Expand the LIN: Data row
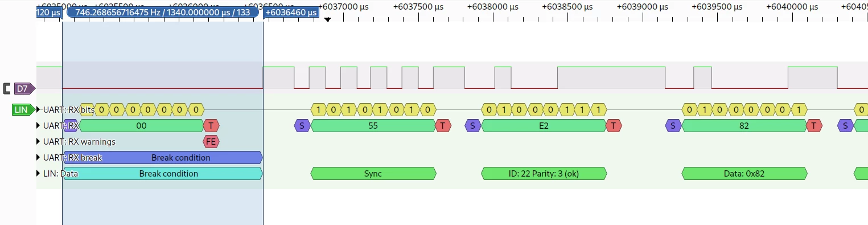Image resolution: width=868 pixels, height=225 pixels. [x=39, y=173]
